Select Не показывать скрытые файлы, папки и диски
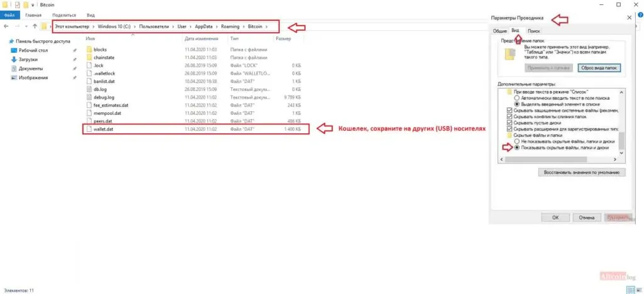The image size is (644, 294). 517,141
